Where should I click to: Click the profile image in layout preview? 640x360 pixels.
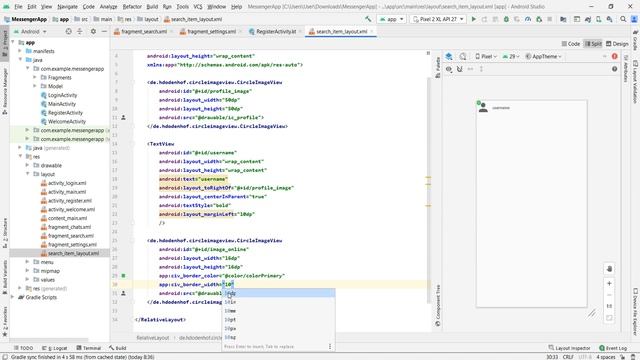click(x=483, y=107)
